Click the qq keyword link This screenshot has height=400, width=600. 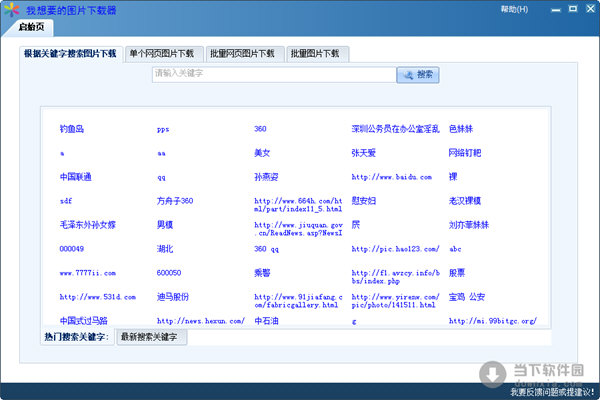[x=161, y=178]
